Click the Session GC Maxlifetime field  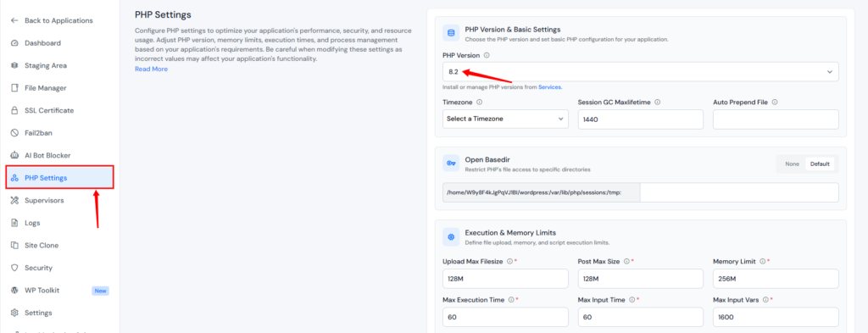tap(641, 119)
